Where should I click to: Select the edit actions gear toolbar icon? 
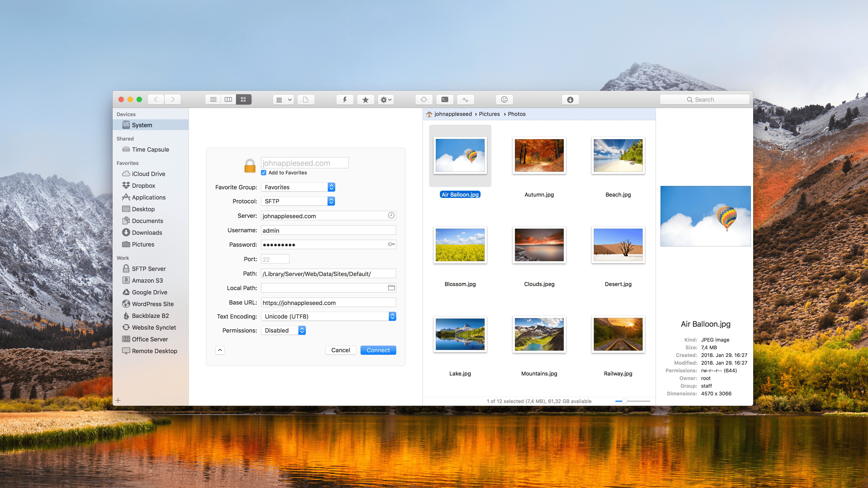386,99
